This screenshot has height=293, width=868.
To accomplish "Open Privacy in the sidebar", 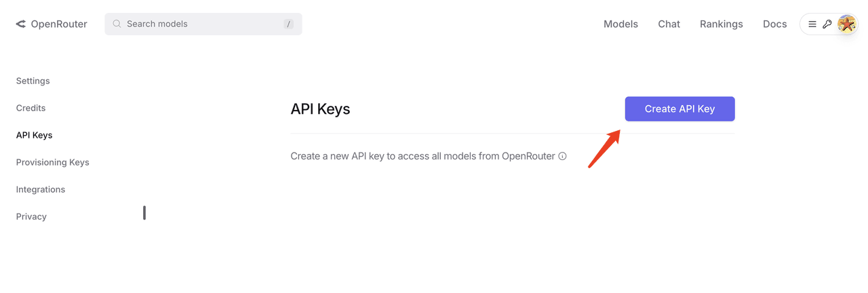I will coord(31,216).
